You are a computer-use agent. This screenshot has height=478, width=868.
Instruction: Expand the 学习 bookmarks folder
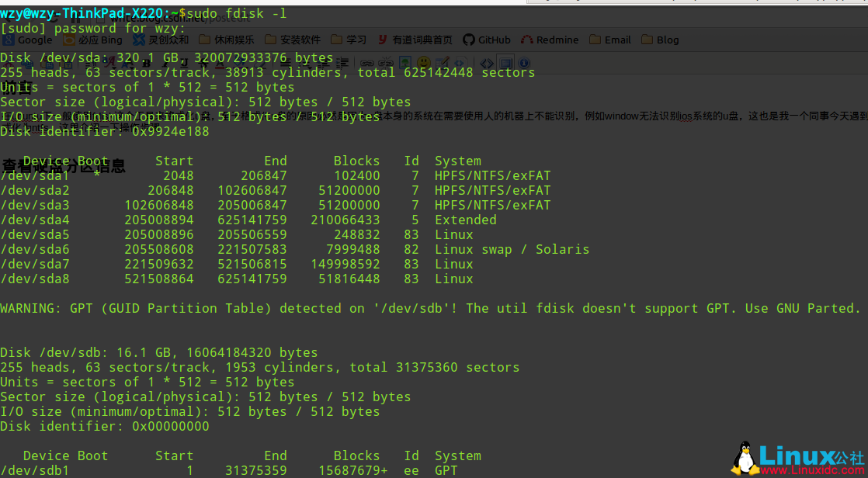(349, 40)
